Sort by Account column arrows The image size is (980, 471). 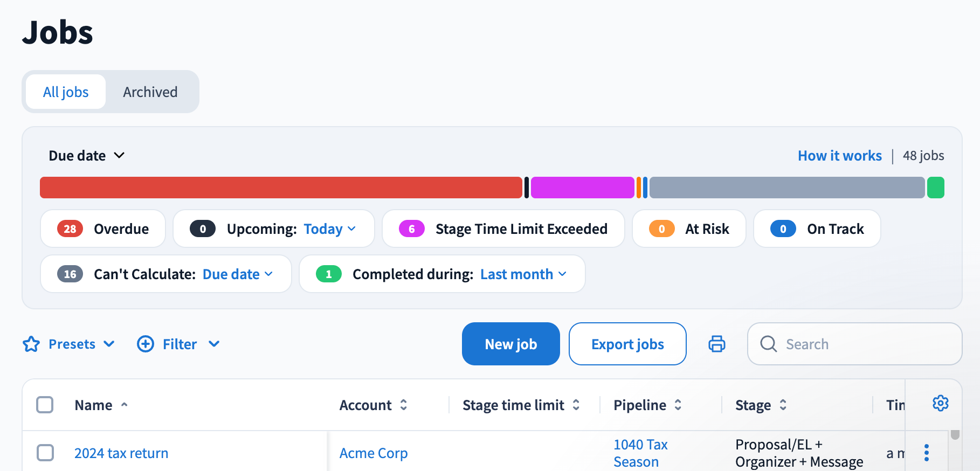[404, 405]
